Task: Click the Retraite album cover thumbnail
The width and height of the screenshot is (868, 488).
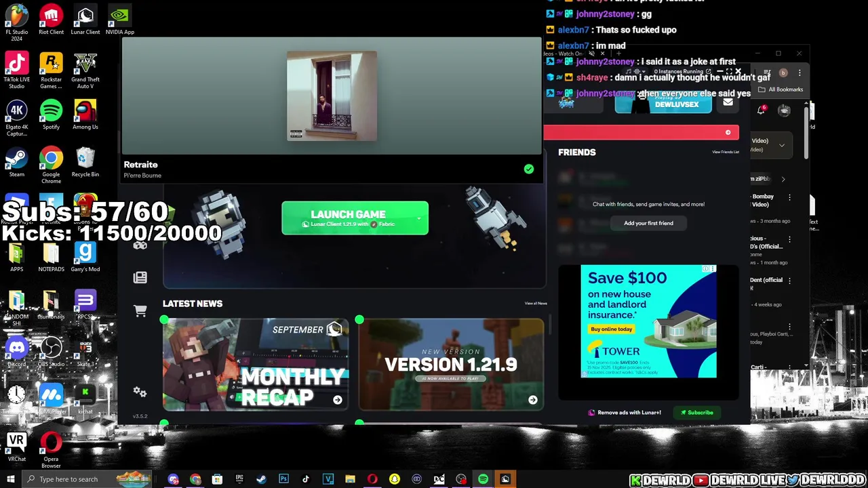Action: (332, 96)
